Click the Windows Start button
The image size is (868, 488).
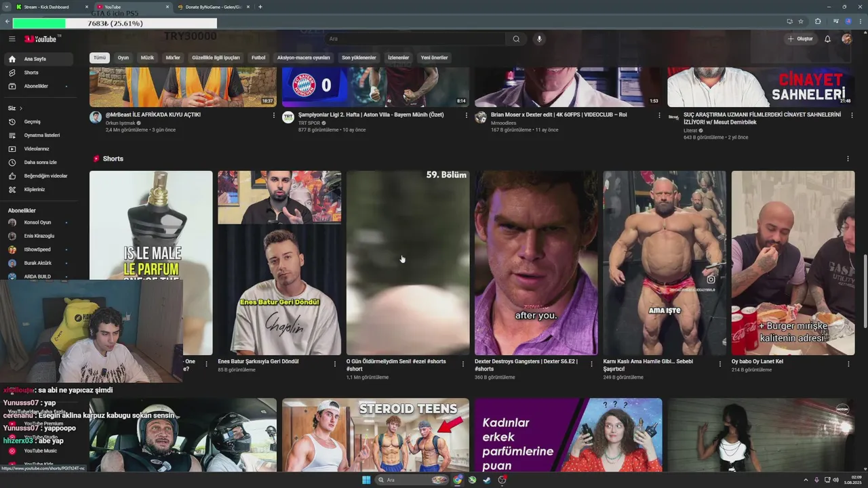366,480
